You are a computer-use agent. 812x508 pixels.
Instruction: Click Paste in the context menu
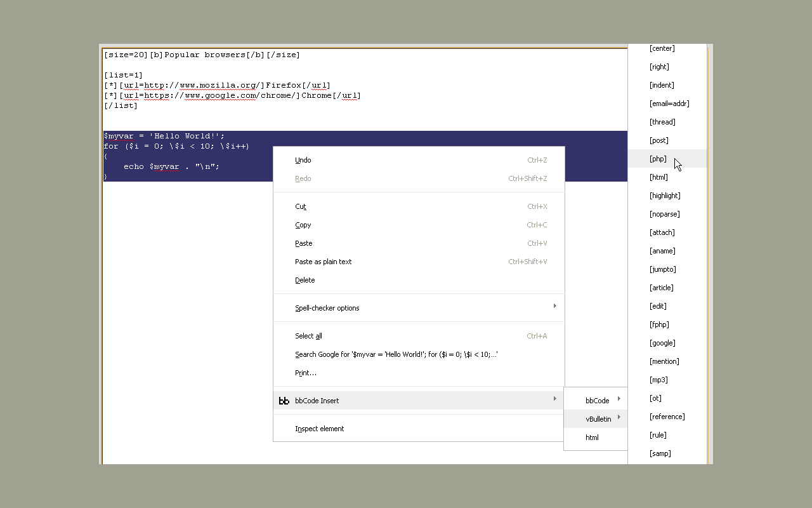click(x=304, y=243)
